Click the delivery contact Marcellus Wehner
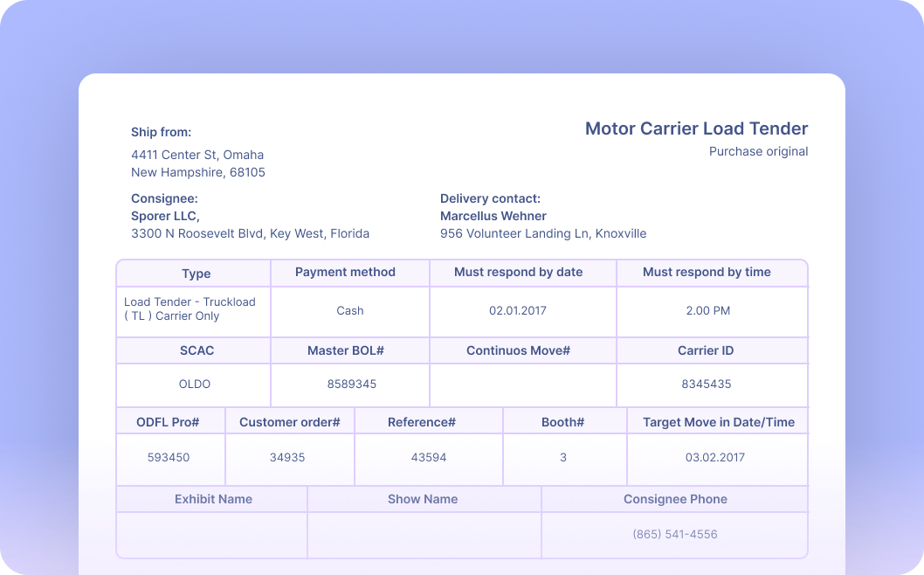The image size is (924, 575). tap(493, 216)
